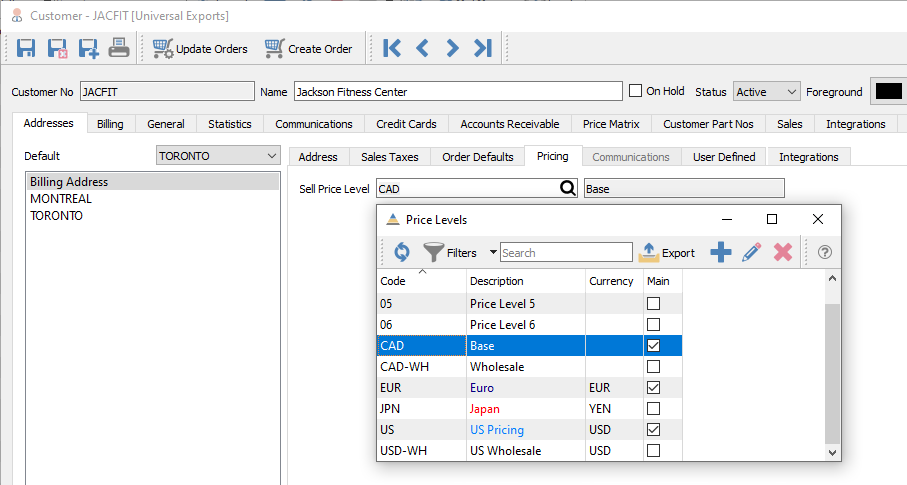This screenshot has height=485, width=907.
Task: Add a new price level
Action: (720, 253)
